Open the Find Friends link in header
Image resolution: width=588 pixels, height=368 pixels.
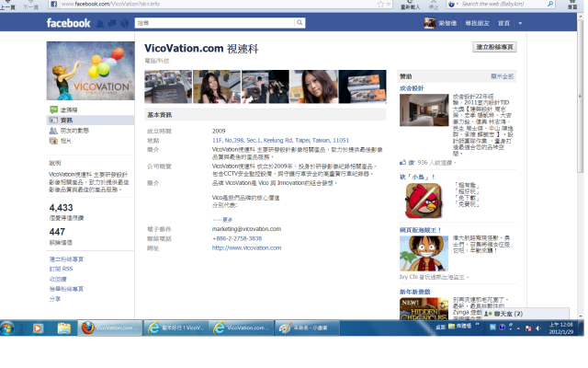tap(478, 23)
